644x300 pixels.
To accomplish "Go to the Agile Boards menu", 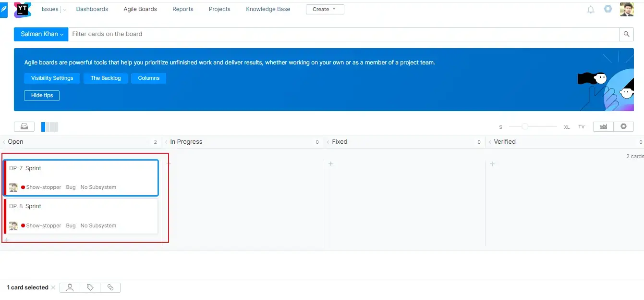I will 140,9.
